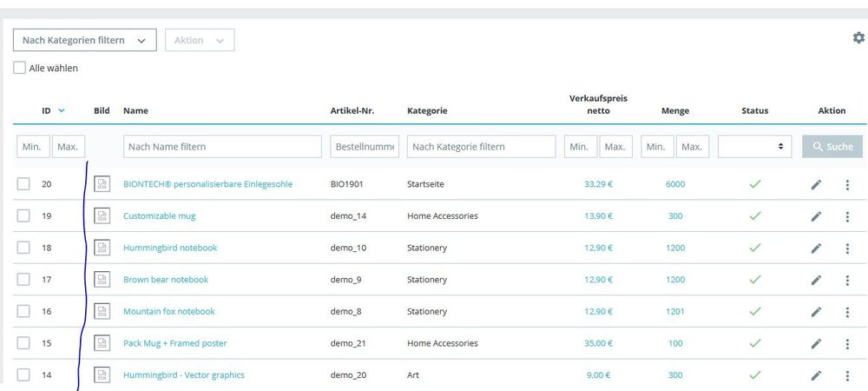The height and width of the screenshot is (391, 868).
Task: Sort by the ID column header
Action: pos(47,111)
